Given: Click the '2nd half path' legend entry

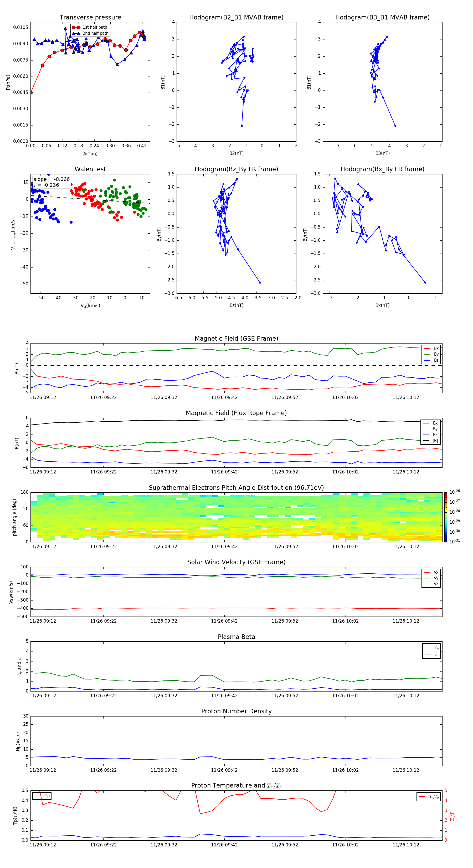Looking at the screenshot, I should (x=90, y=33).
